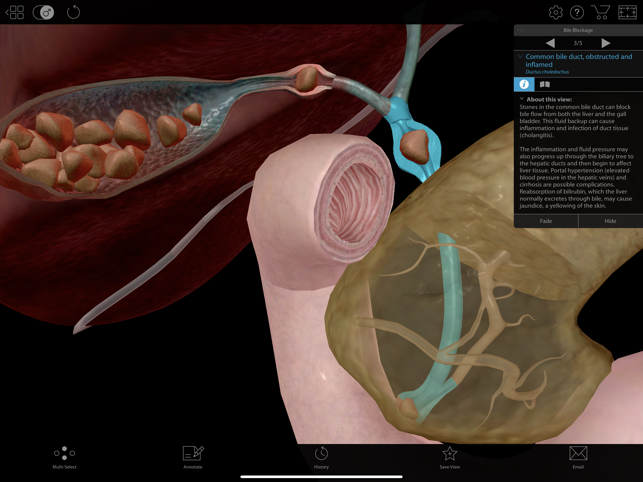Image resolution: width=643 pixels, height=482 pixels.
Task: Open the Annotate tool
Action: (193, 456)
